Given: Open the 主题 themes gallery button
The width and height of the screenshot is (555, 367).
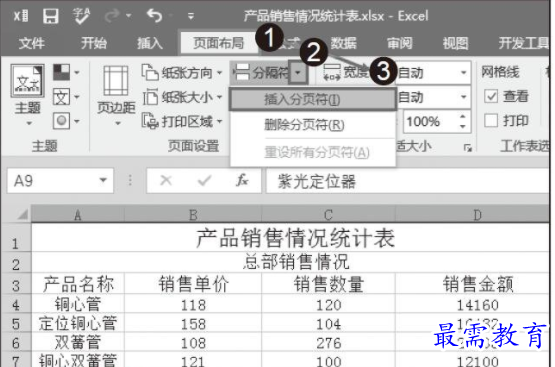Looking at the screenshot, I should (x=28, y=96).
